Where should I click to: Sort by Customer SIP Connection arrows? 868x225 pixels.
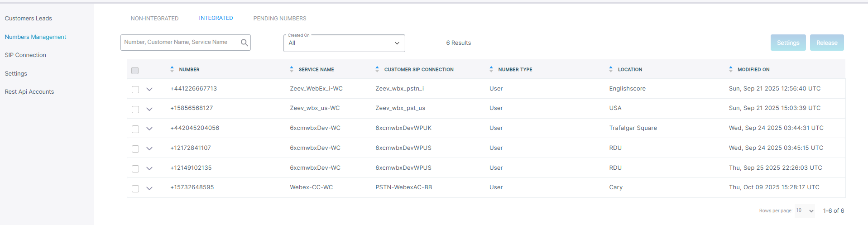click(x=377, y=69)
